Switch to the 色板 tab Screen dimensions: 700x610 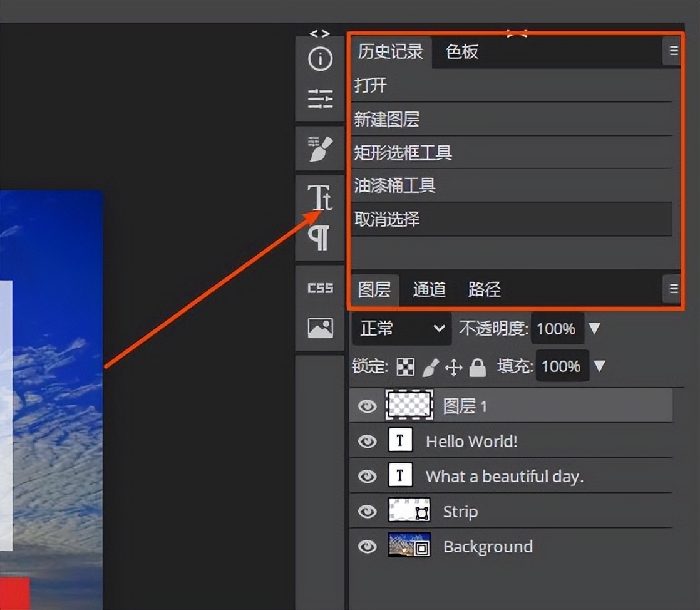pos(461,52)
